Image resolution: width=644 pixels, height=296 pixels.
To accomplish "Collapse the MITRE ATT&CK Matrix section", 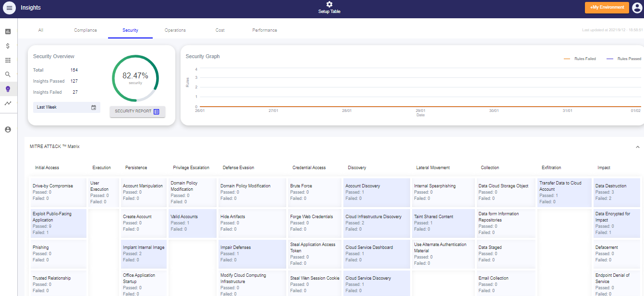I will (x=637, y=147).
